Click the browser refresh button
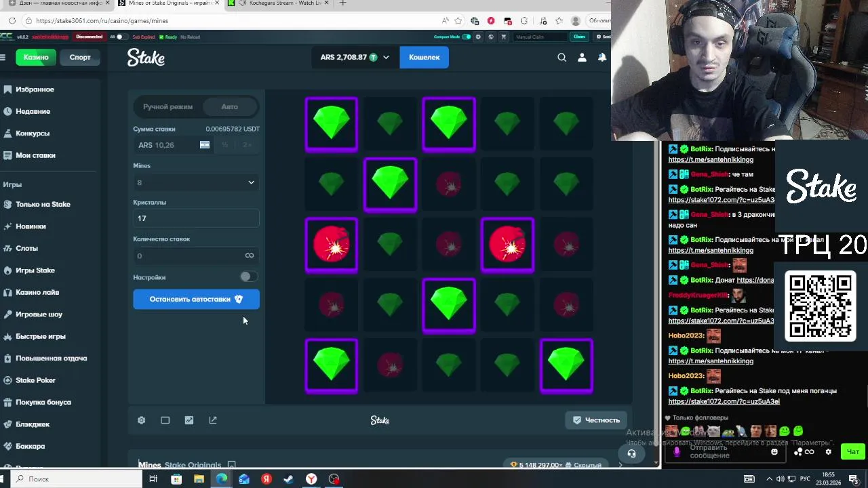This screenshot has height=488, width=868. click(x=12, y=20)
